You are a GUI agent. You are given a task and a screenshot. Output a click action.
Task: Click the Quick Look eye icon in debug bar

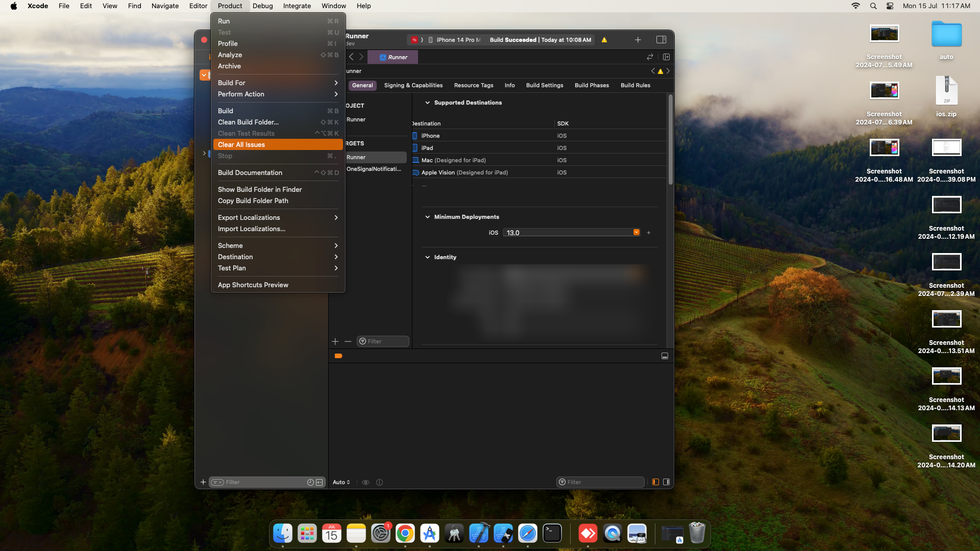(365, 482)
